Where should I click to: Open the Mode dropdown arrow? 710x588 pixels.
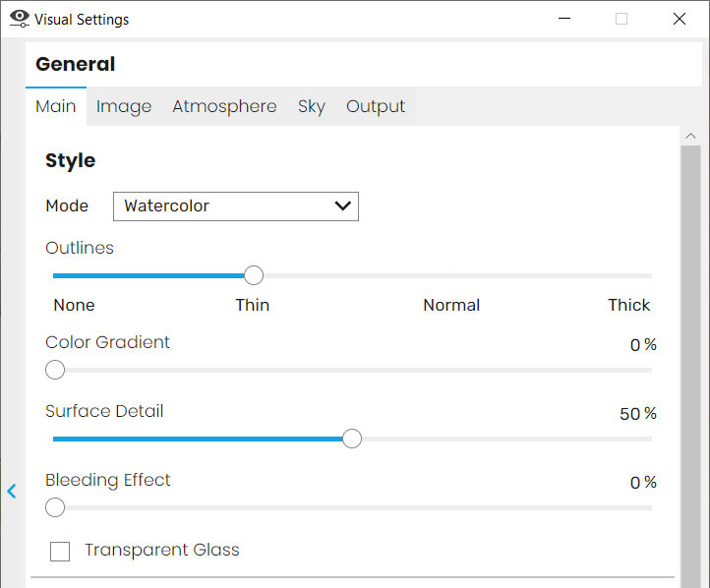point(343,206)
